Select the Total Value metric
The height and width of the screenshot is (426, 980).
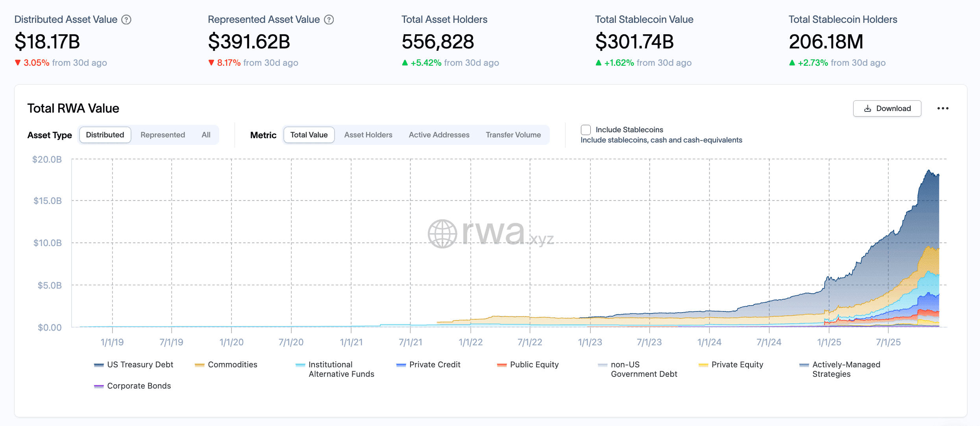[309, 135]
